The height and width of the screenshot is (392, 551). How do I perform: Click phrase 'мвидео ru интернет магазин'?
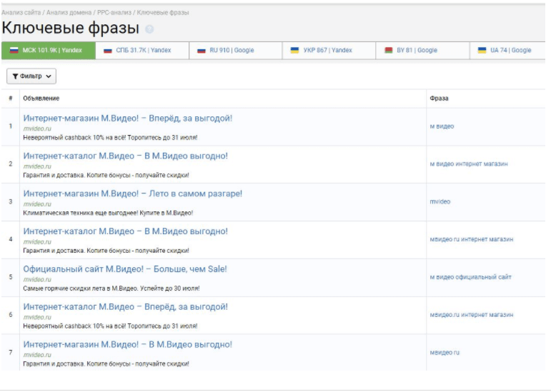472,239
